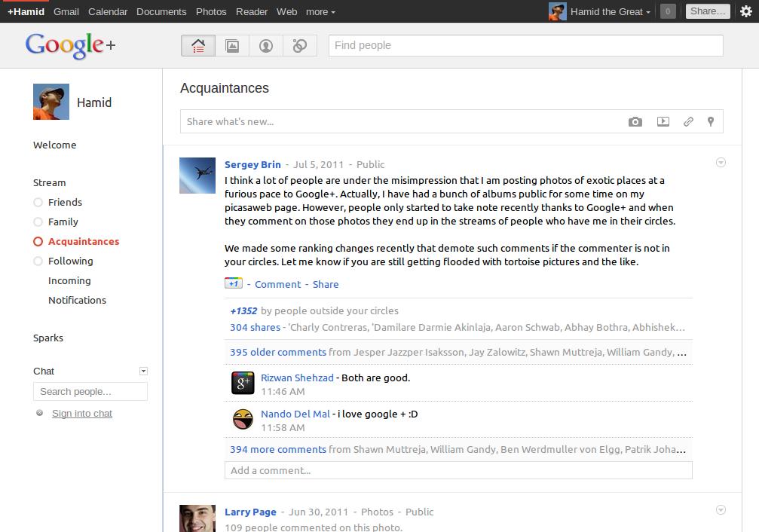Open Sergey Brin post options arrow

[x=721, y=163]
